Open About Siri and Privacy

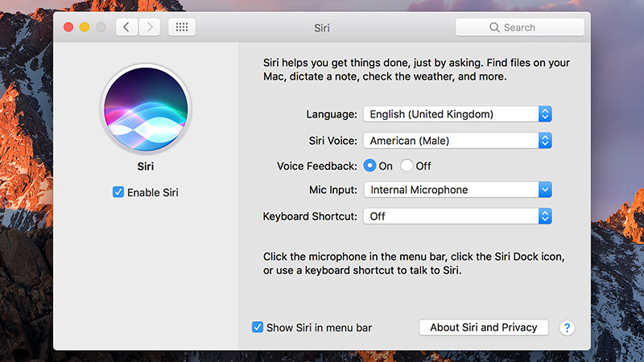point(484,327)
